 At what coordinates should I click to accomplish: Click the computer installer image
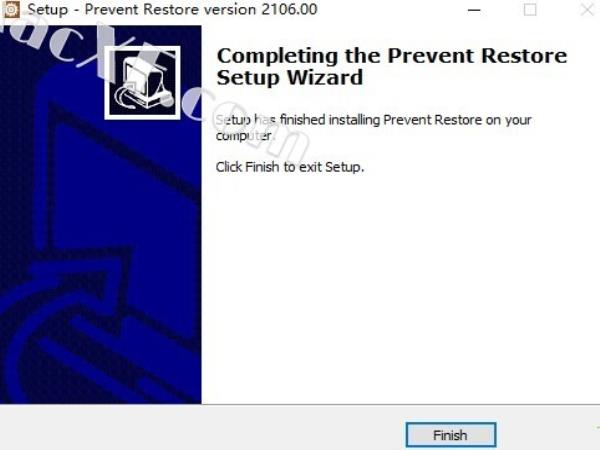click(142, 83)
